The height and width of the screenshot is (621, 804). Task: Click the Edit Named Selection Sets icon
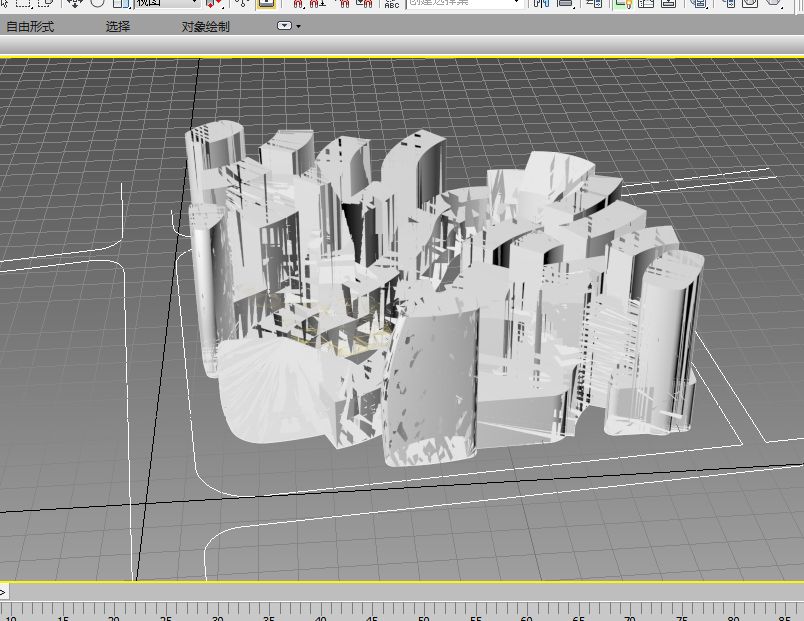pos(391,3)
